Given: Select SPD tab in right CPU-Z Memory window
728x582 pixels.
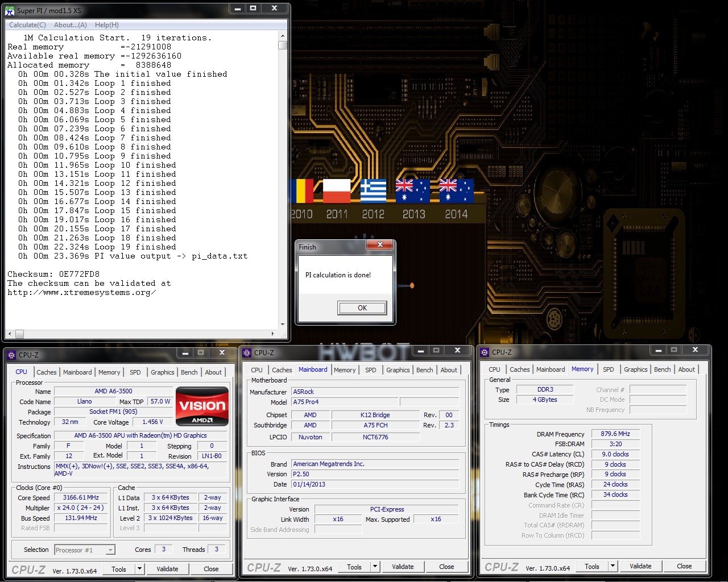Looking at the screenshot, I should (x=609, y=369).
